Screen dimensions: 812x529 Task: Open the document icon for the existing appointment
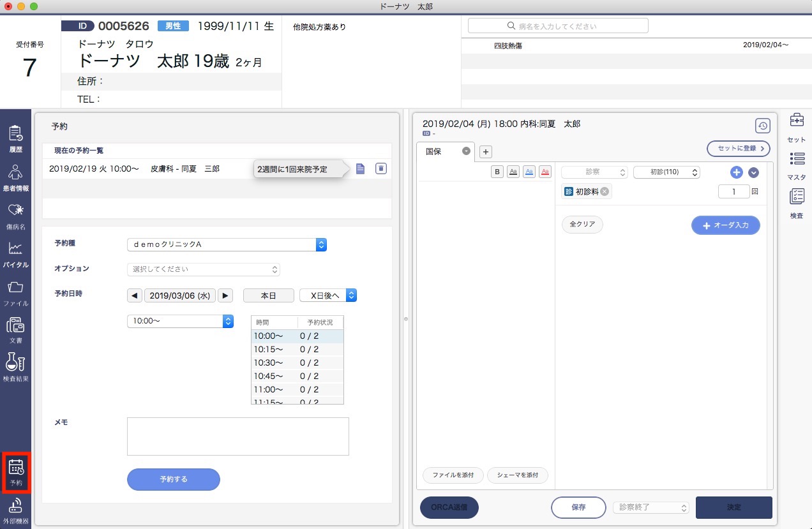tap(361, 168)
